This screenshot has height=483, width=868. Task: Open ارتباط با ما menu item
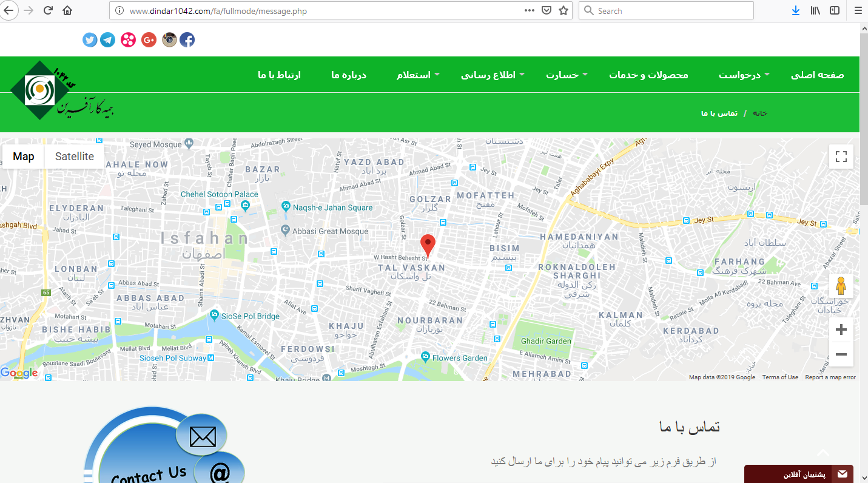tap(279, 75)
